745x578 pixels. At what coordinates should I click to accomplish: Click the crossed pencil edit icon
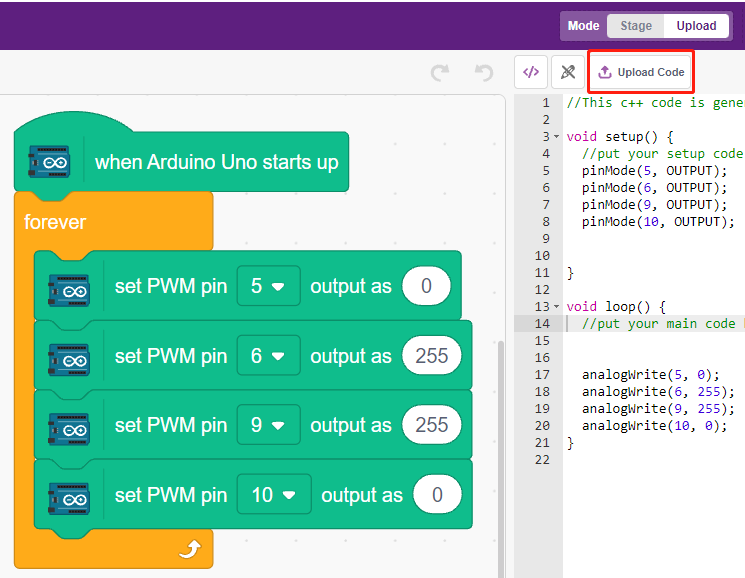568,72
